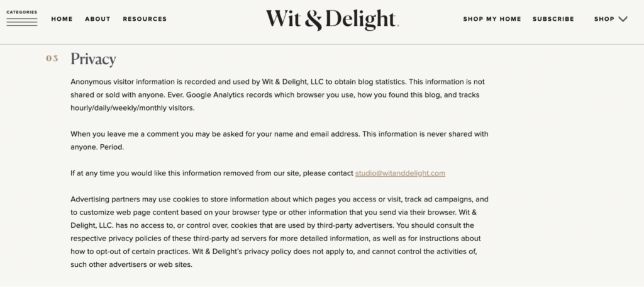Click the Wit & Delight logo
The image size is (644, 287).
pos(331,20)
